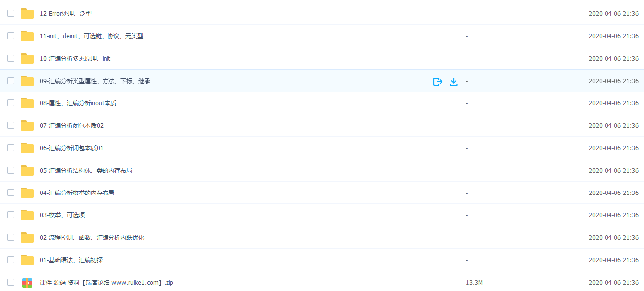Open folder name 08-属性、汇编分析inout本质
This screenshot has height=291, width=644.
point(78,103)
